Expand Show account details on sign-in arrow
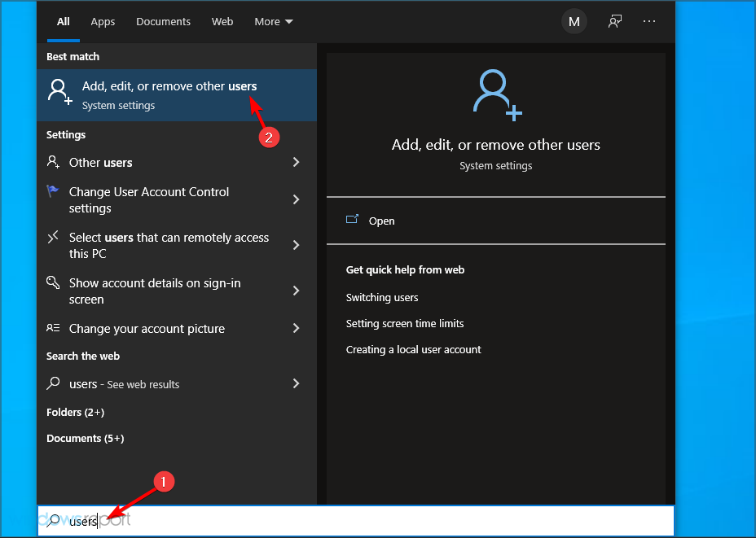Screen dimensions: 756x538 coord(296,291)
